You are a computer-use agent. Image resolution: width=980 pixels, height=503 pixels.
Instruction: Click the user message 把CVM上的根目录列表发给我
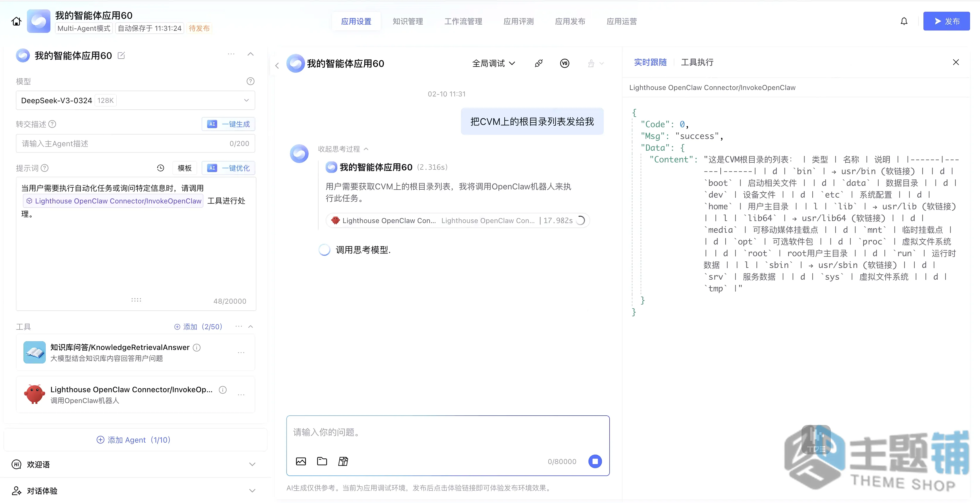click(x=532, y=121)
